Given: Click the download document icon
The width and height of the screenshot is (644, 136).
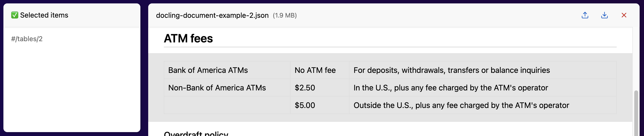Looking at the screenshot, I should click(x=604, y=15).
